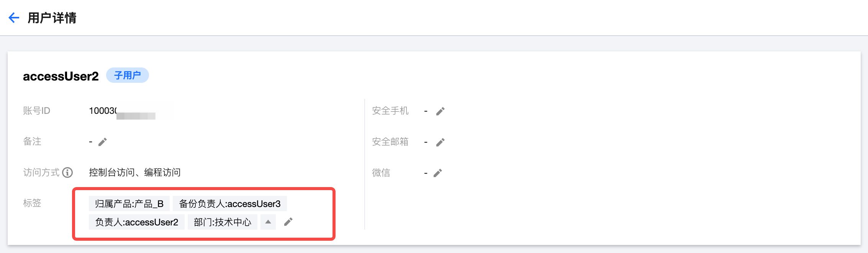Click the 账号ID field label
This screenshot has height=253, width=868.
click(x=36, y=111)
